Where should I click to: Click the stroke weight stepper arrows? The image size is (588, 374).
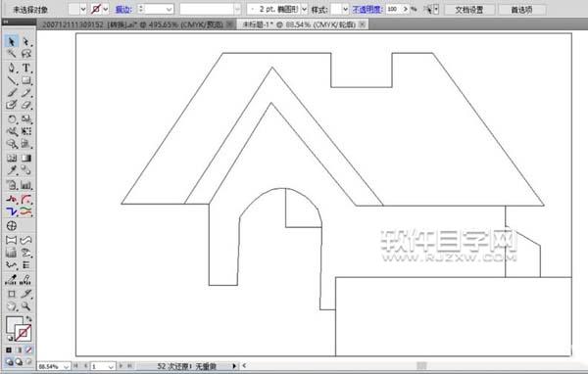tap(141, 9)
